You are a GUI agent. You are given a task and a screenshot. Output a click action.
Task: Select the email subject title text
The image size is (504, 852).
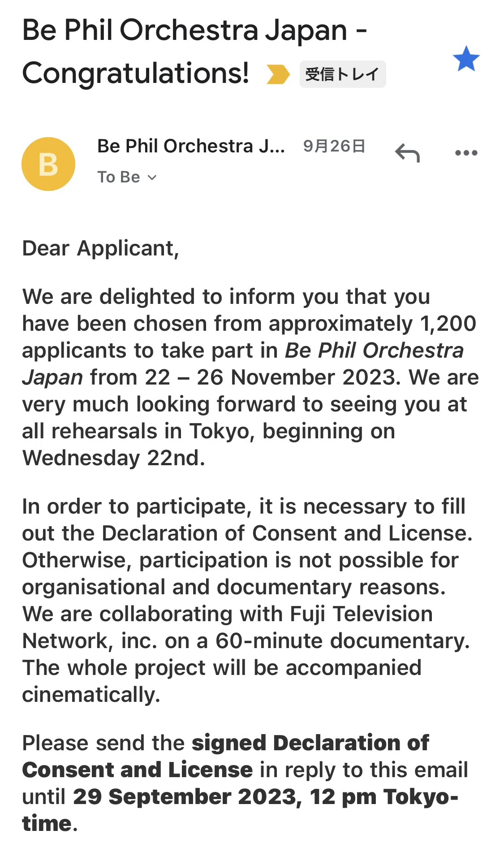pos(194,51)
